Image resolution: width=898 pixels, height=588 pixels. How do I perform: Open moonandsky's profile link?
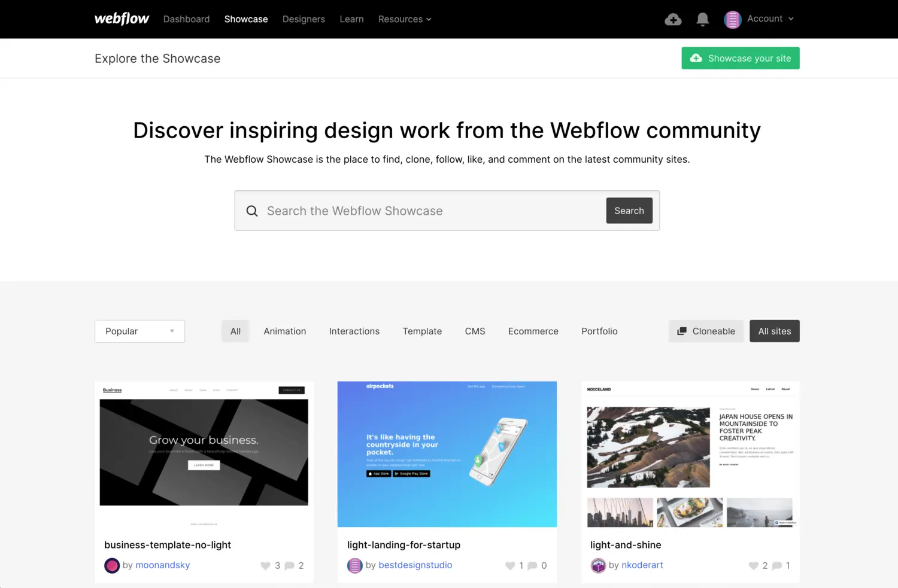coord(162,565)
